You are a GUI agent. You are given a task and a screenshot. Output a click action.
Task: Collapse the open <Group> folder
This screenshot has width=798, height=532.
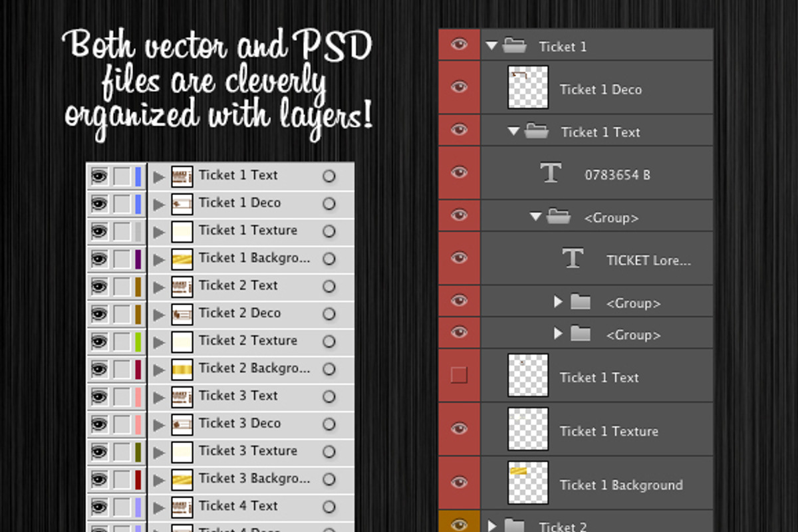[x=535, y=217]
